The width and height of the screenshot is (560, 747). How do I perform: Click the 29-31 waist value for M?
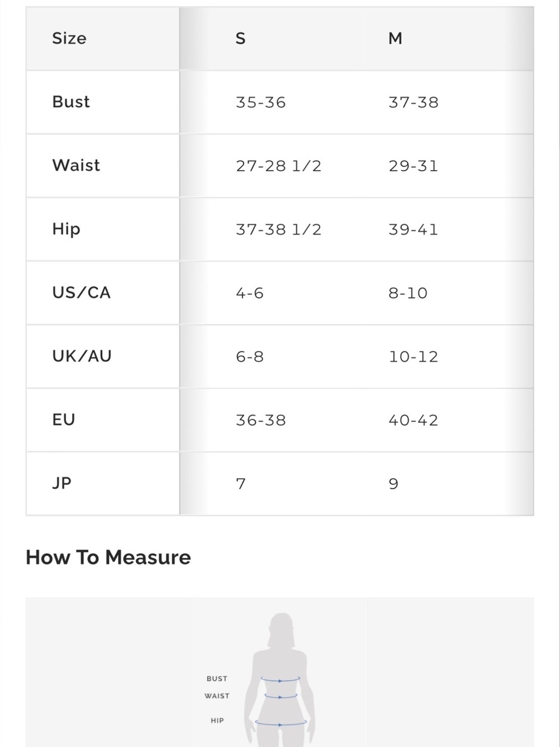pyautogui.click(x=413, y=166)
